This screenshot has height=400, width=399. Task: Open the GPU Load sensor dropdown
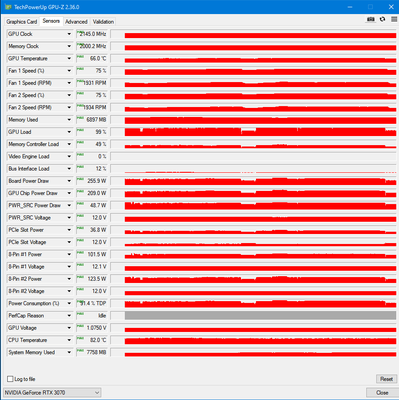(69, 132)
